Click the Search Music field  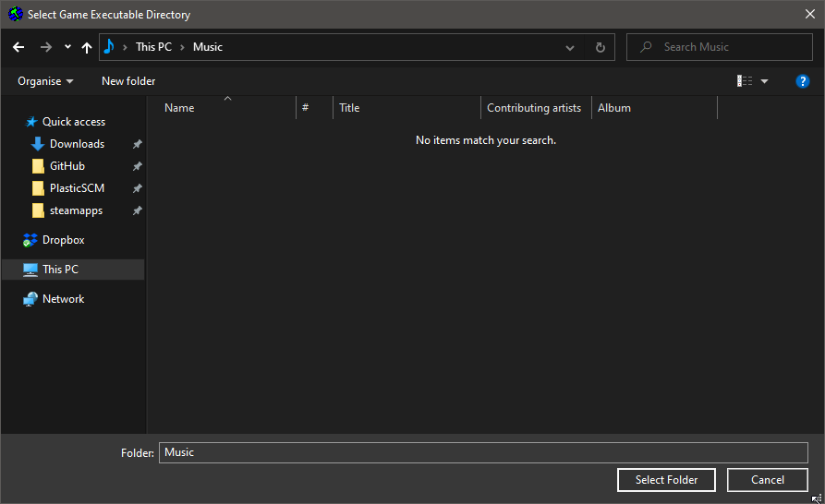(720, 47)
